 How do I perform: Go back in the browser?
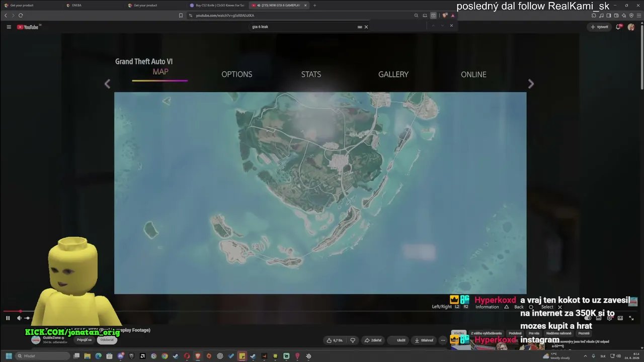coord(6,16)
